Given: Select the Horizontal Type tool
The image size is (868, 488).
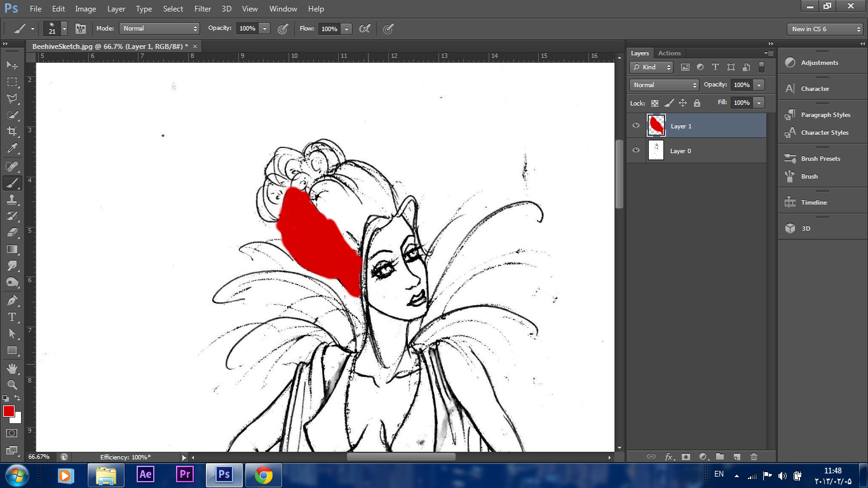Looking at the screenshot, I should click(12, 317).
